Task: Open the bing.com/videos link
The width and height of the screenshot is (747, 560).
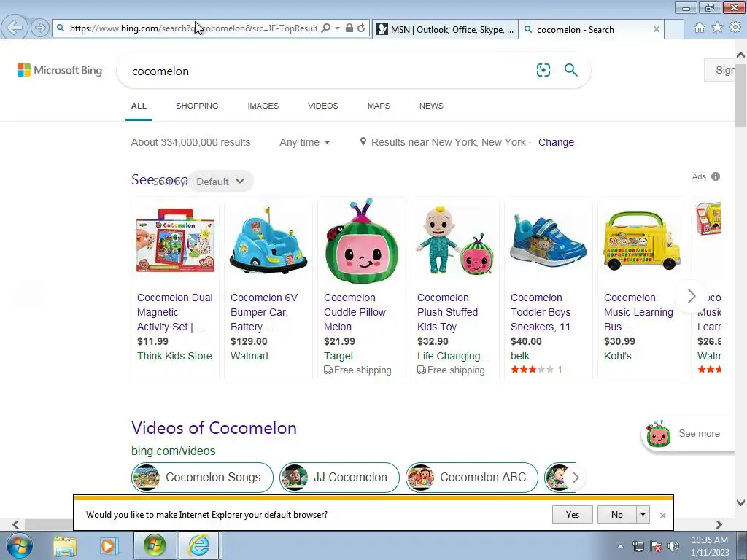Action: 174,451
